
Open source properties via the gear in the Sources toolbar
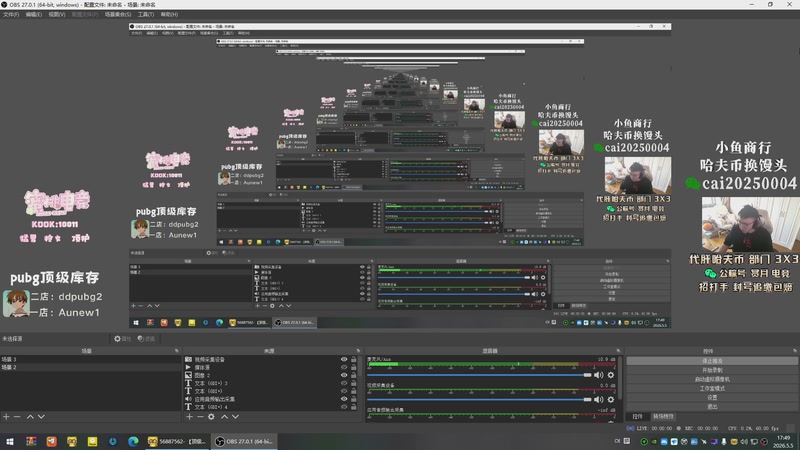coord(211,417)
